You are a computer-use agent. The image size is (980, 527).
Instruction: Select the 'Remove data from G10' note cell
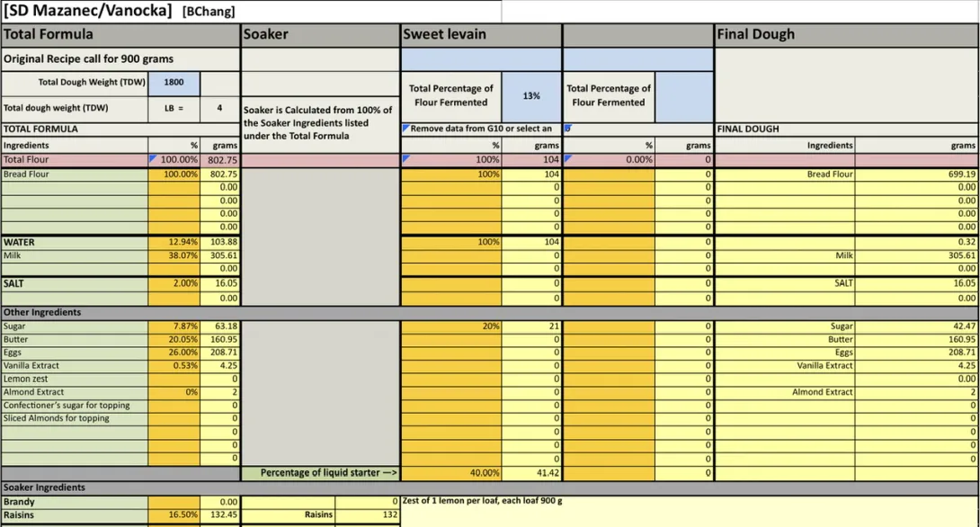(x=481, y=129)
